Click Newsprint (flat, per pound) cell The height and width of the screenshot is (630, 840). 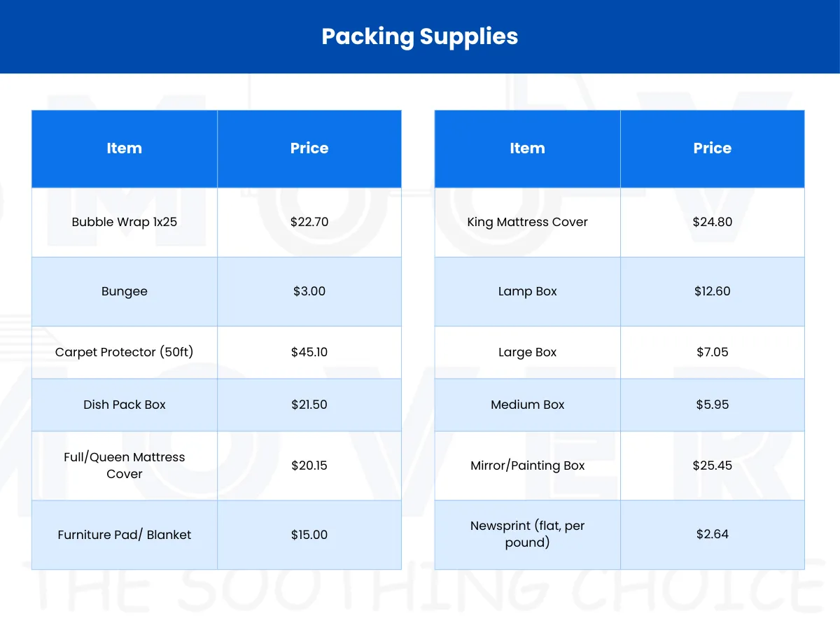pos(527,534)
